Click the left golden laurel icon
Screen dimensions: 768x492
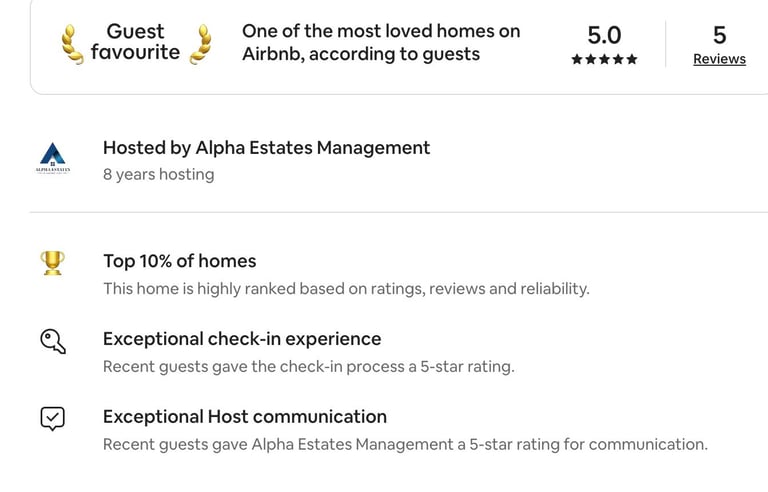click(73, 43)
